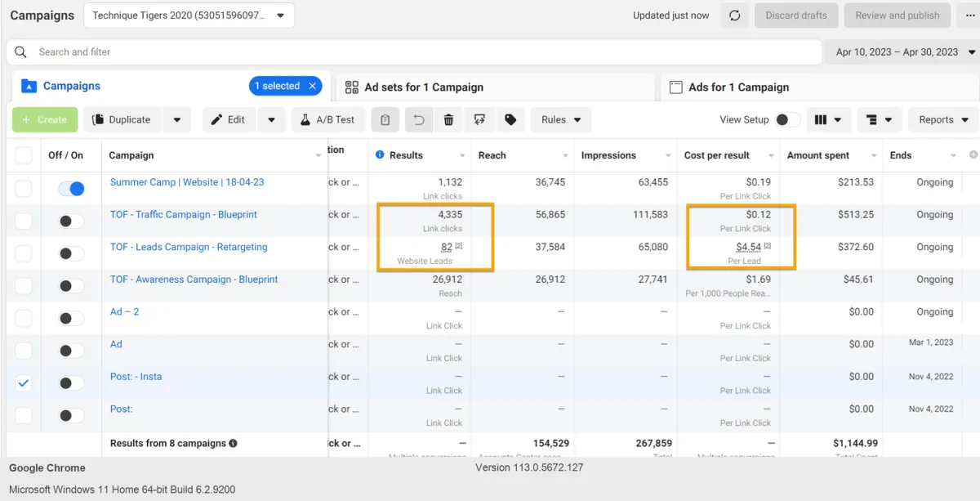
Task: Click the clipboard icon in toolbar
Action: [x=385, y=120]
